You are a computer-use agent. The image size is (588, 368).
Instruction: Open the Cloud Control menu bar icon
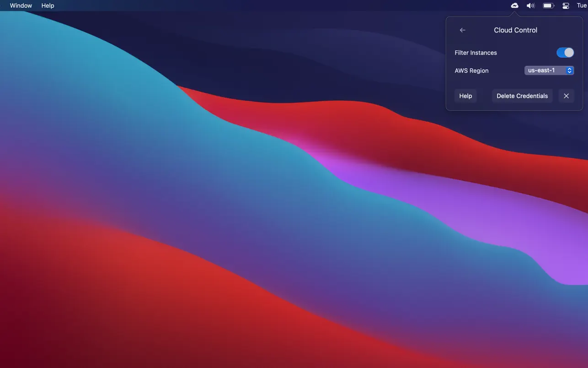click(514, 5)
